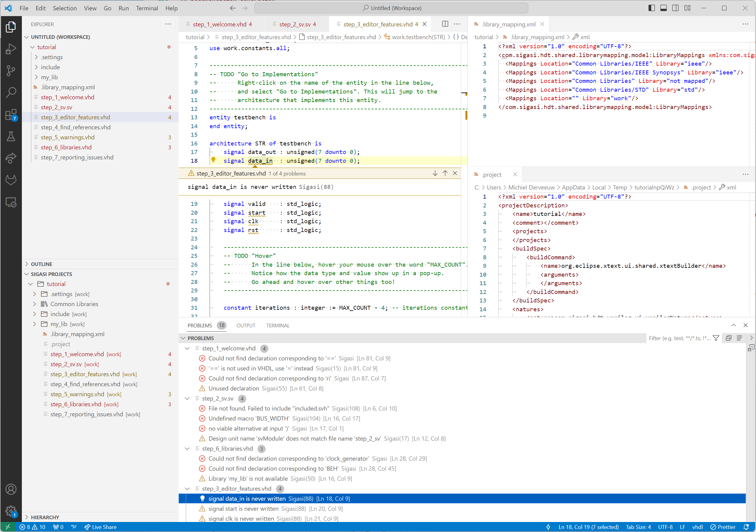Open the Explorer view in activity bar
The height and width of the screenshot is (532, 756).
(11, 27)
